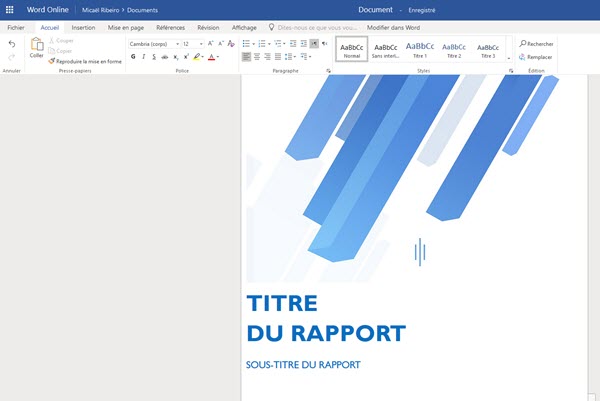Open the Documents breadcrumb link
600x401 pixels.
(x=142, y=9)
